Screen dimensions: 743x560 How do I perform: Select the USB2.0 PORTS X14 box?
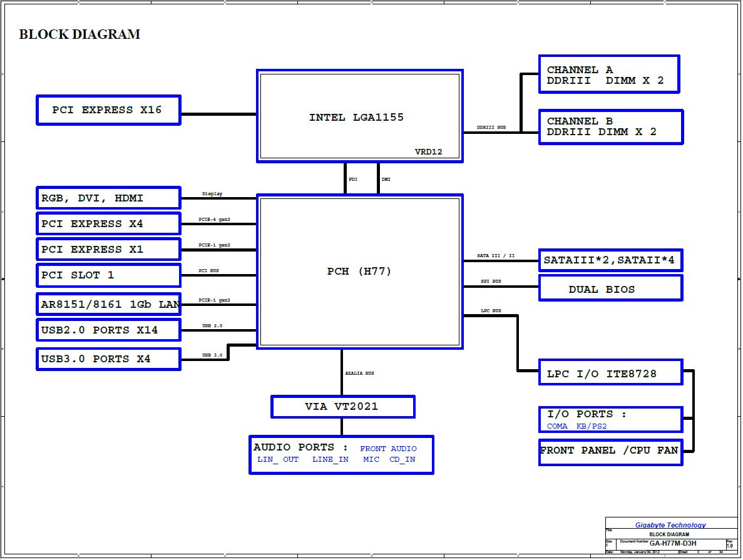108,330
